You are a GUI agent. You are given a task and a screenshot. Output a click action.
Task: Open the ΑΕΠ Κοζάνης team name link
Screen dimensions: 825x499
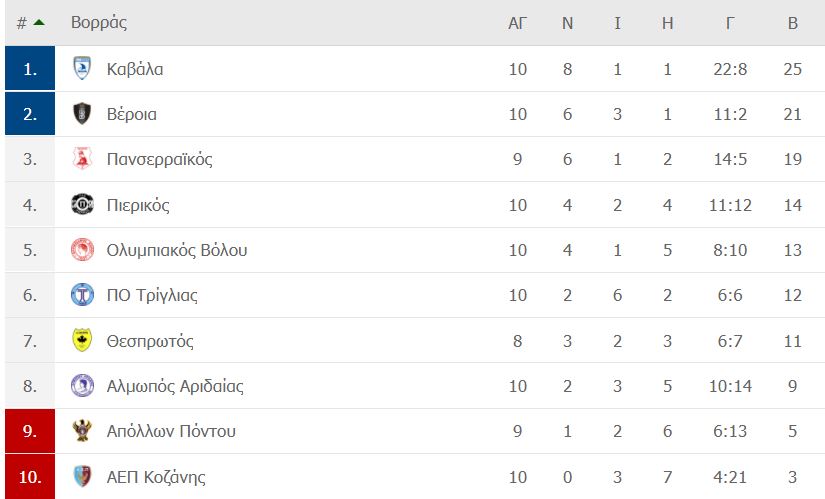(x=156, y=477)
